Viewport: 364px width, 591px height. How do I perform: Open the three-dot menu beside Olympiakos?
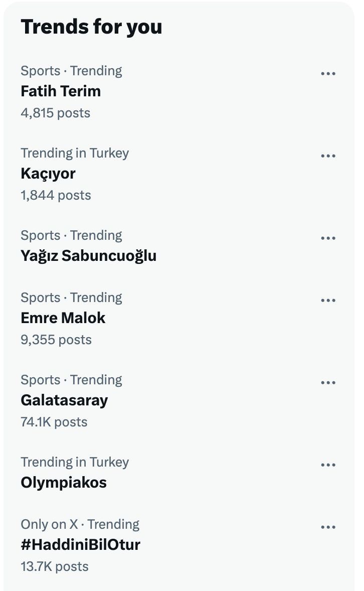pos(328,465)
